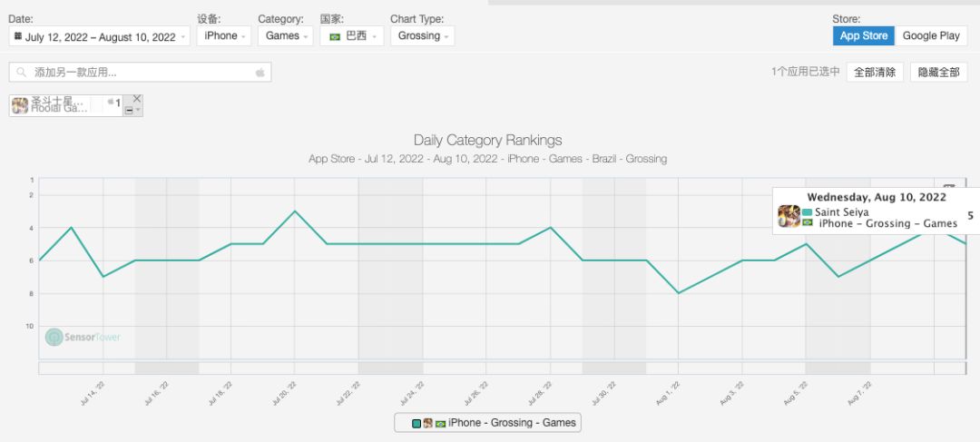The width and height of the screenshot is (980, 442).
Task: Click the Apple logo in search box
Action: [x=260, y=73]
